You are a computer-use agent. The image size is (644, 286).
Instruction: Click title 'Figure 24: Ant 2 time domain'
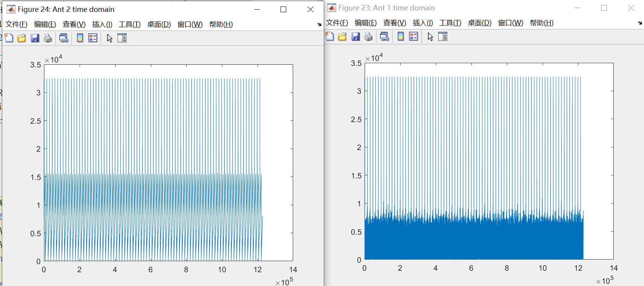(66, 9)
